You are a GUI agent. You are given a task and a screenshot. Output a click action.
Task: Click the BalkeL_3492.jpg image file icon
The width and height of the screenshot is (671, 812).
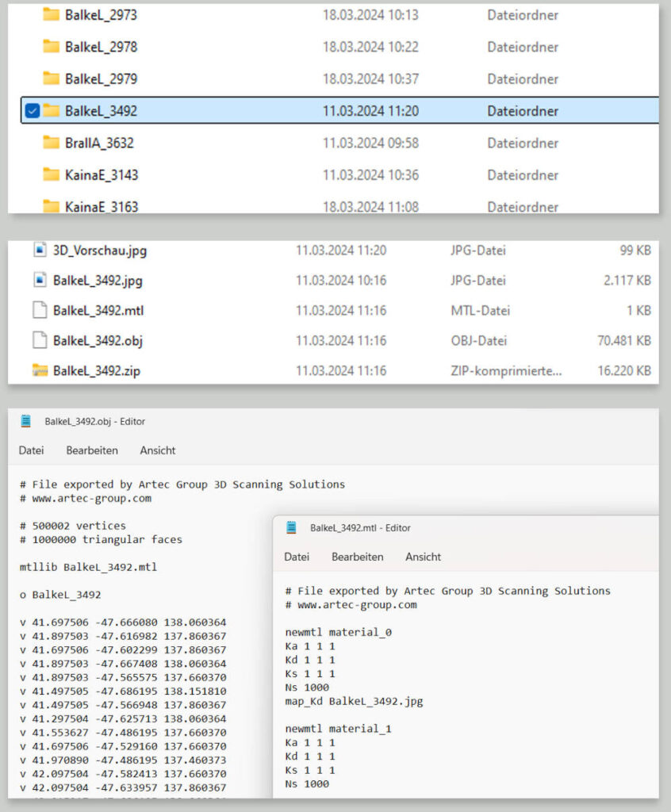point(40,280)
